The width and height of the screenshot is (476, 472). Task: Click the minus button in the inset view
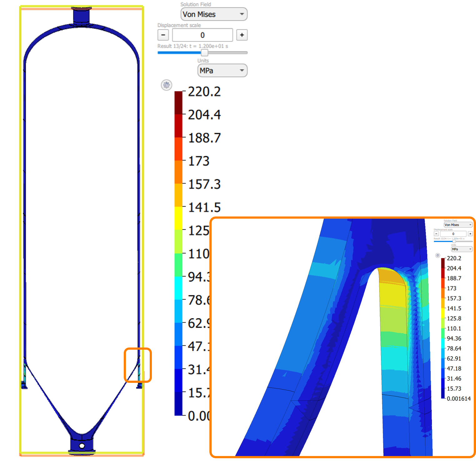coord(436,234)
